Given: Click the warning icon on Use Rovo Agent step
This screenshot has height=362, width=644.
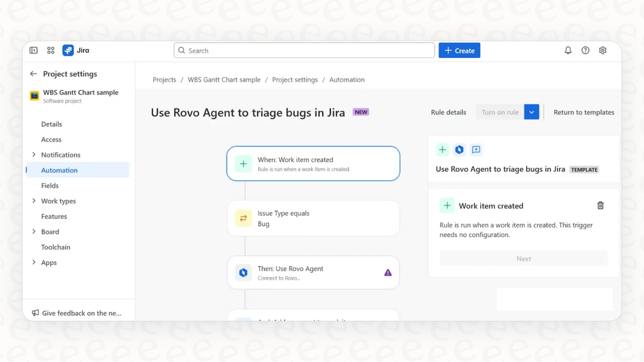Looking at the screenshot, I should (x=388, y=272).
